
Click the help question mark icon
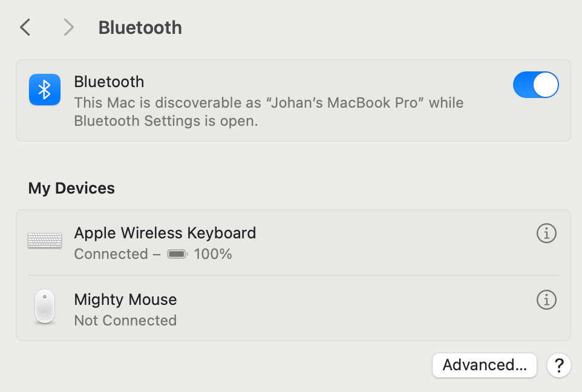[558, 365]
